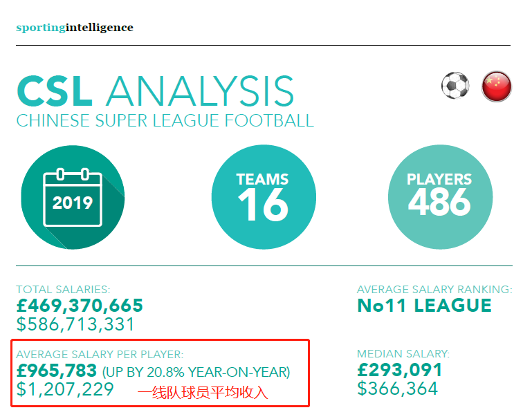Image resolution: width=532 pixels, height=419 pixels.
Task: Select the TEAMS 16 circle
Action: coord(264,197)
